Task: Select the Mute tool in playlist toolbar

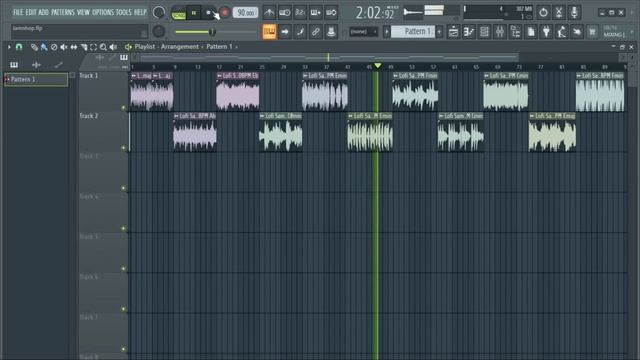Action: point(64,47)
